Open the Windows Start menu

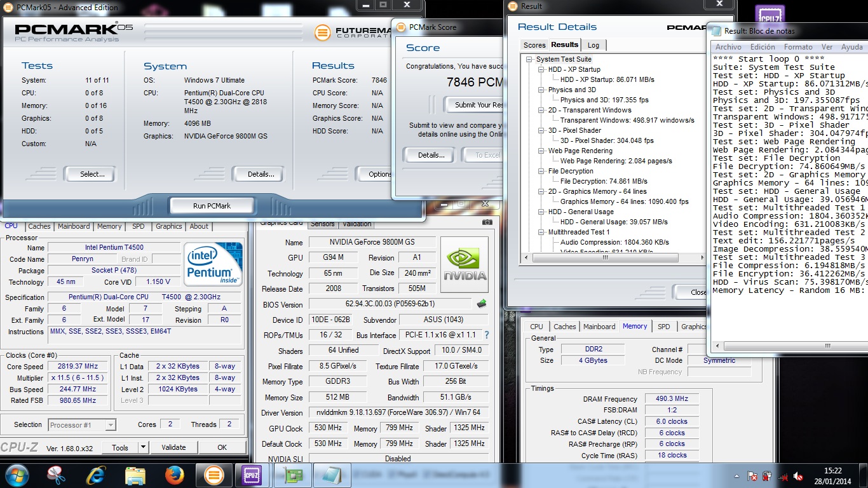pos(16,475)
